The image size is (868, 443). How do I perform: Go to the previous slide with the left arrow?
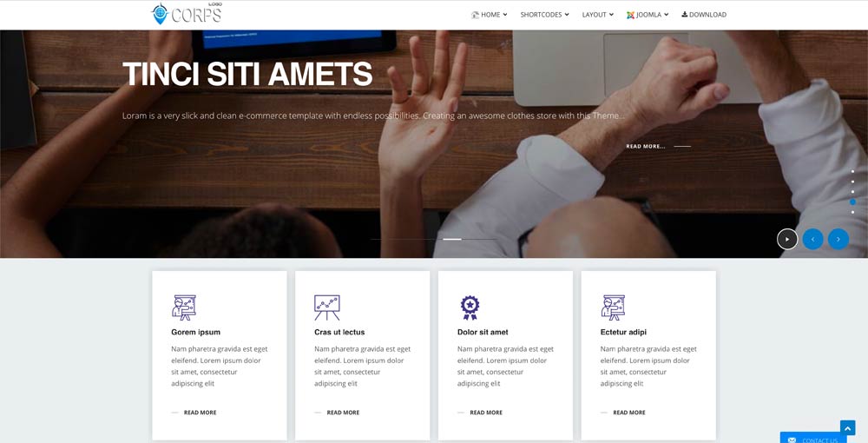812,239
